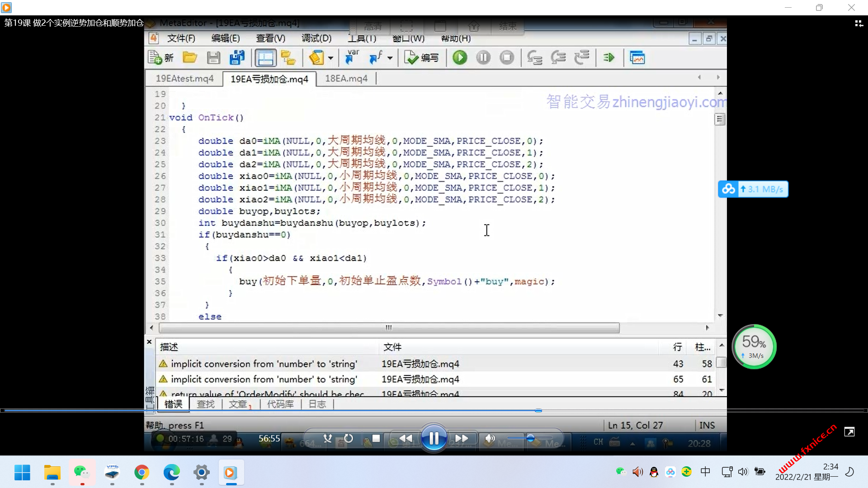Select 日志 tab in bottom panel
The height and width of the screenshot is (488, 868).
[x=317, y=404]
